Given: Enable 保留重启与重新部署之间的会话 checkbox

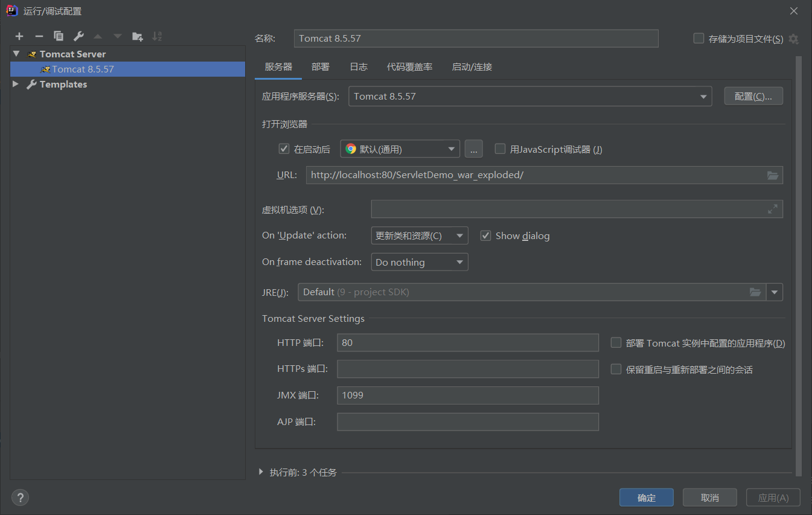Looking at the screenshot, I should pos(616,369).
